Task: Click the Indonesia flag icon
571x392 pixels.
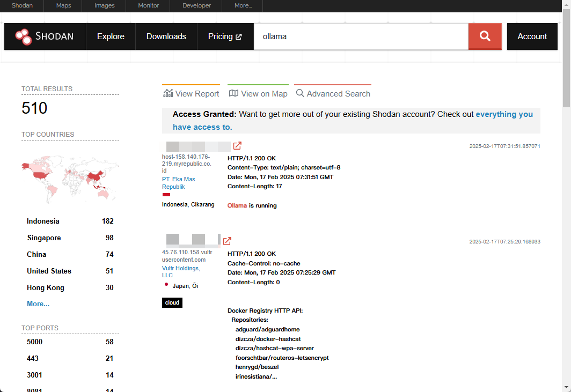Action: (x=166, y=195)
